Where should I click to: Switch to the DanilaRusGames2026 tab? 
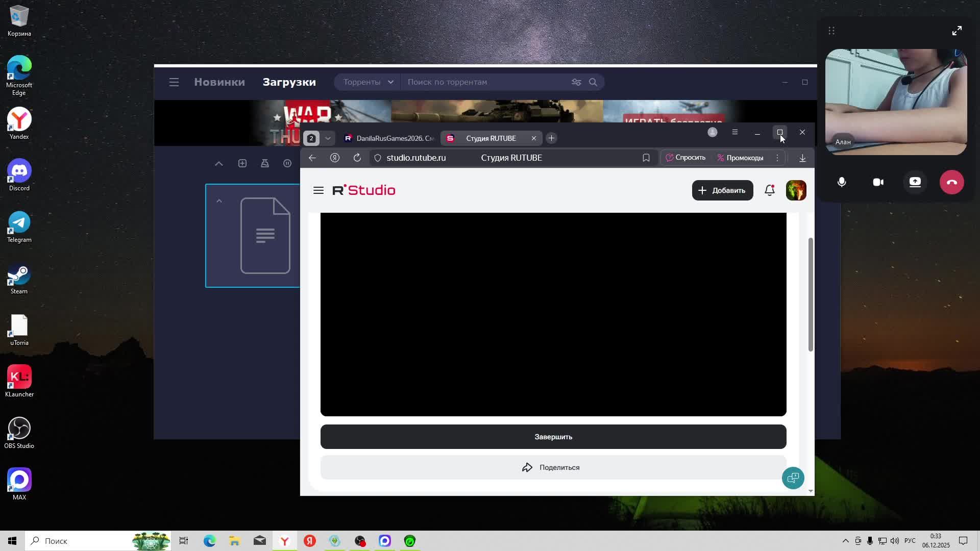click(390, 138)
